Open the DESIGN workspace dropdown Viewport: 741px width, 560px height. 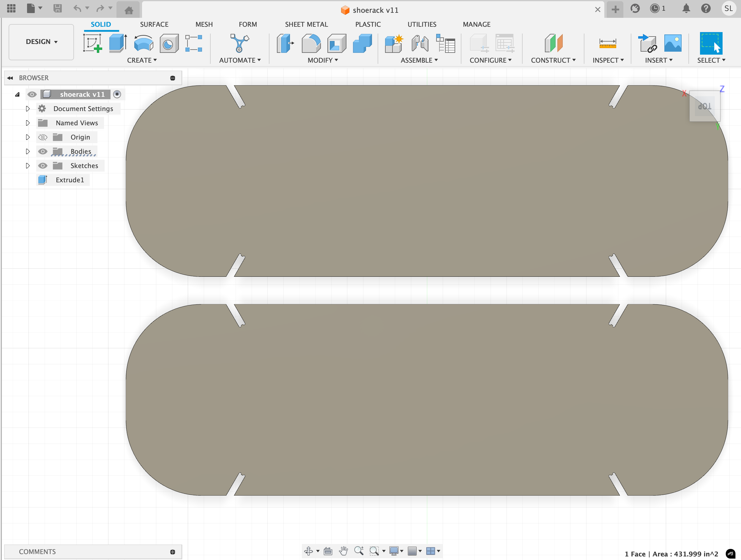coord(41,42)
